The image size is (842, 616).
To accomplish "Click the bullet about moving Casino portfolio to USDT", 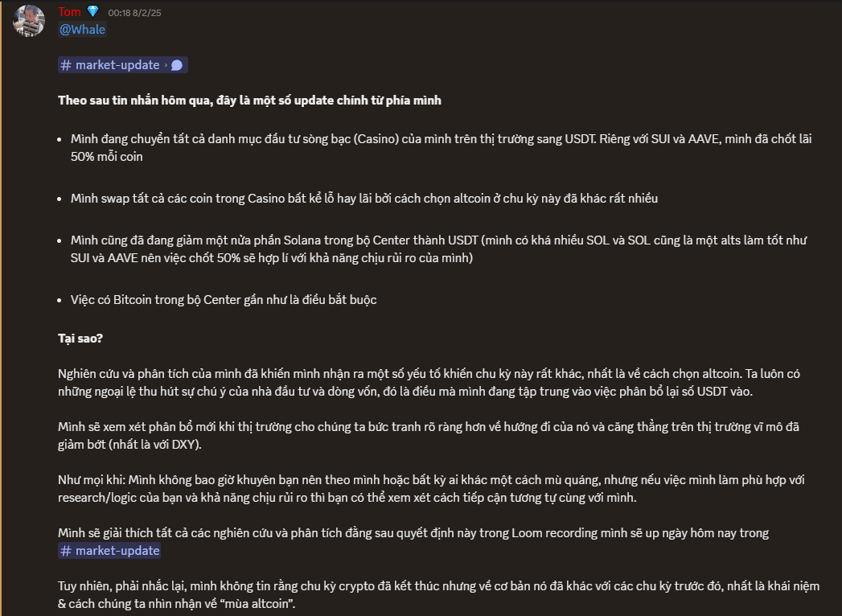I will (x=441, y=148).
